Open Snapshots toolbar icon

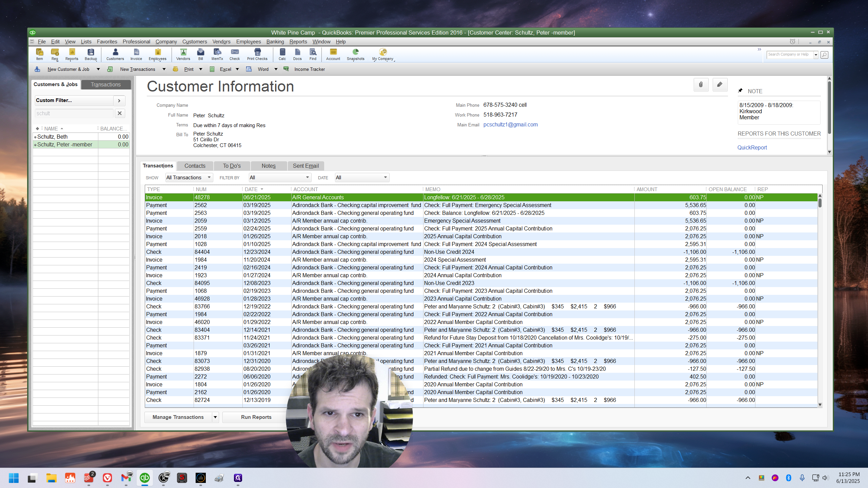(356, 54)
